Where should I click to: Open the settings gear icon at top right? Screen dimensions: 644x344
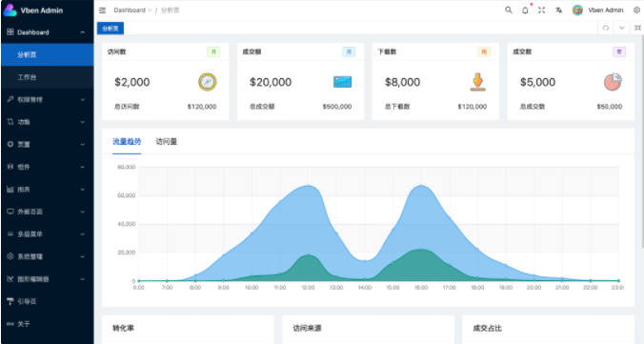pyautogui.click(x=636, y=10)
